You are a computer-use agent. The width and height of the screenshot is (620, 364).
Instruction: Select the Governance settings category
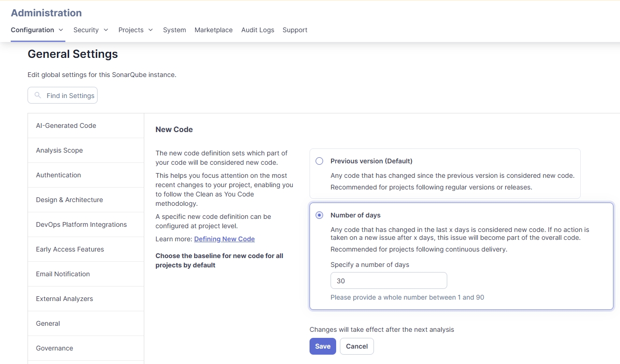click(x=54, y=348)
